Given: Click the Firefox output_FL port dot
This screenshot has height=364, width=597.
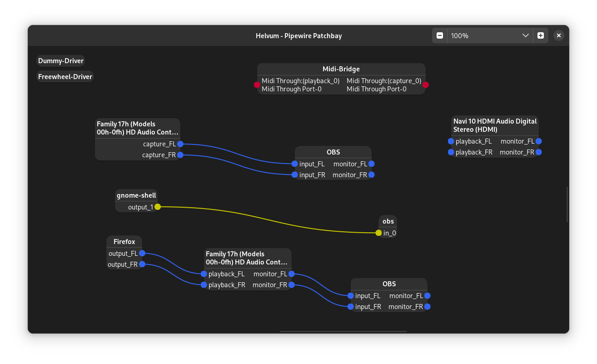Looking at the screenshot, I should (x=142, y=253).
